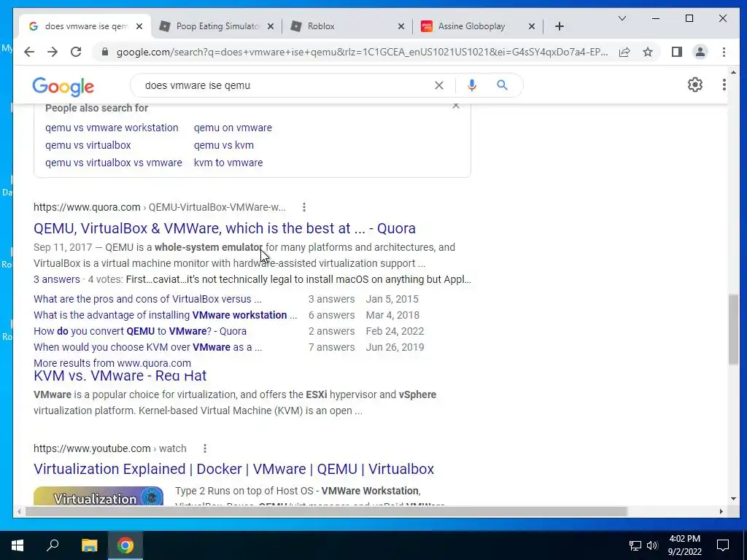
Task: Open network status in system tray
Action: coord(635,545)
